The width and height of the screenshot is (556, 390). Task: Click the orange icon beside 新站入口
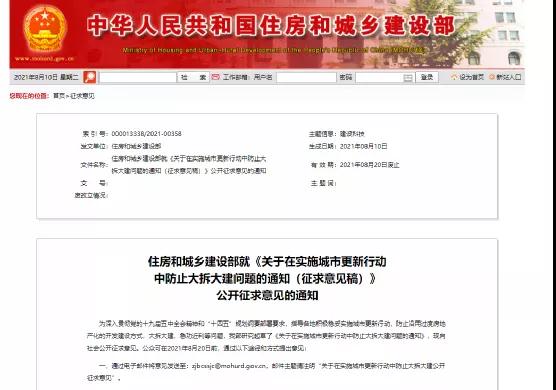[492, 77]
